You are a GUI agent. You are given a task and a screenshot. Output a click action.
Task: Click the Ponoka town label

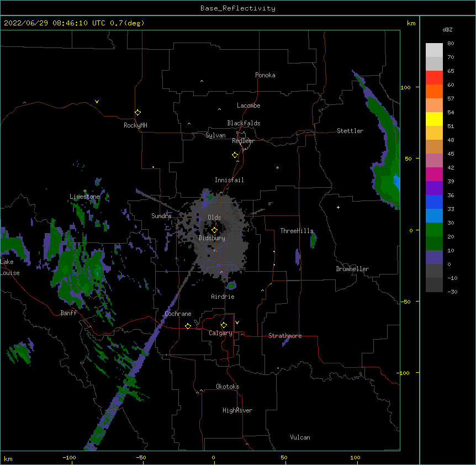tap(265, 75)
